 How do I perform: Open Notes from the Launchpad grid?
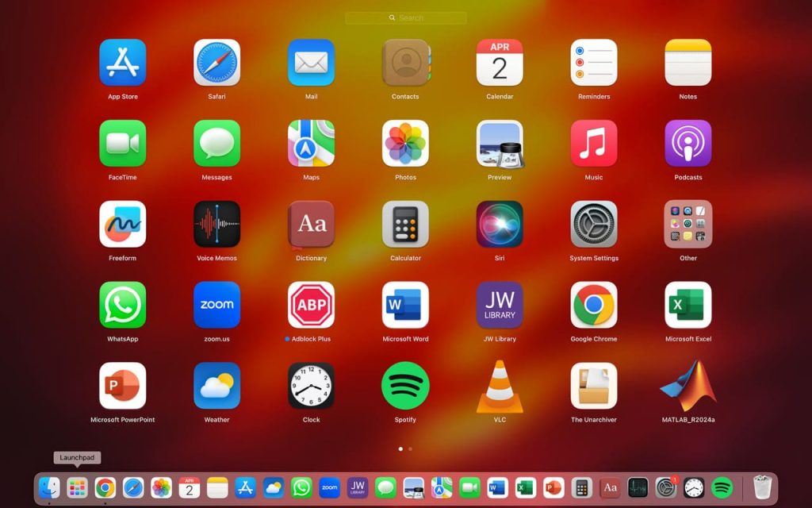688,62
